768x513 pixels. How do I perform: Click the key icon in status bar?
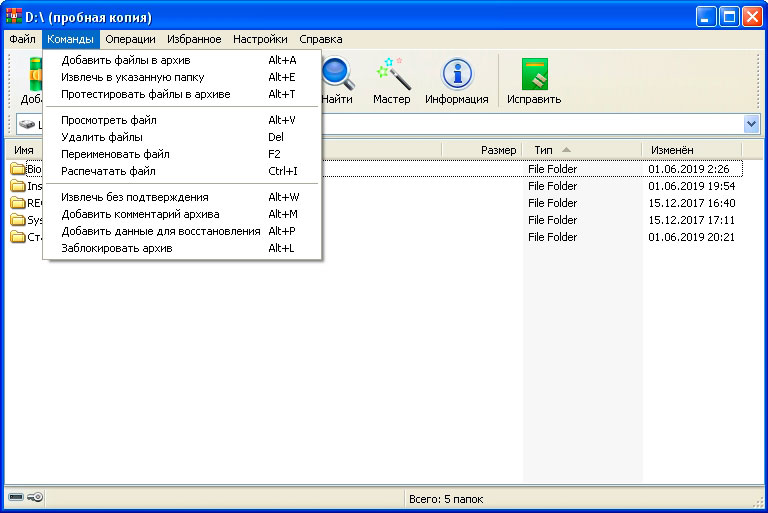35,497
